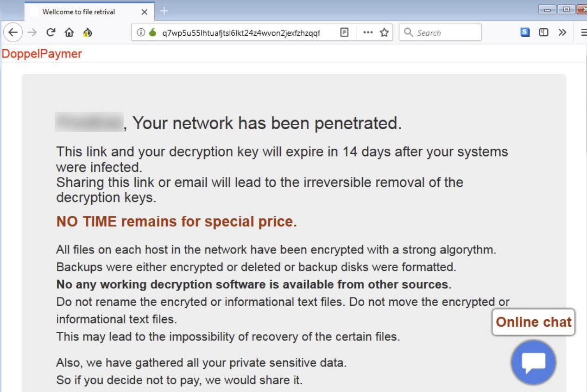587x392 pixels.
Task: Open the browser home page
Action: coord(68,32)
